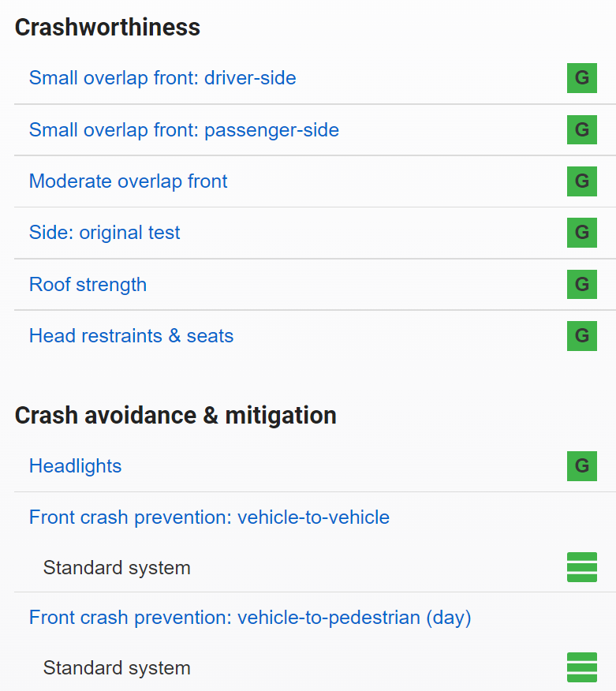Image resolution: width=616 pixels, height=691 pixels.
Task: Click the G badge for Head restraints & seats
Action: point(582,336)
